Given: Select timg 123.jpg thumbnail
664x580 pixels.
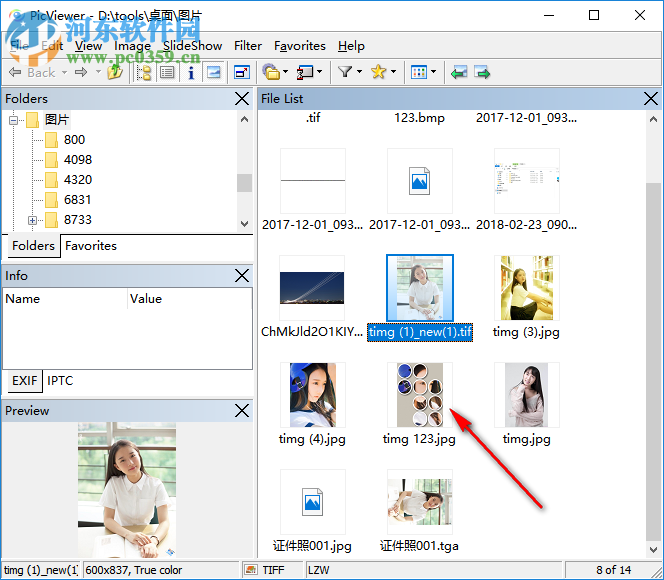Looking at the screenshot, I should (x=420, y=395).
